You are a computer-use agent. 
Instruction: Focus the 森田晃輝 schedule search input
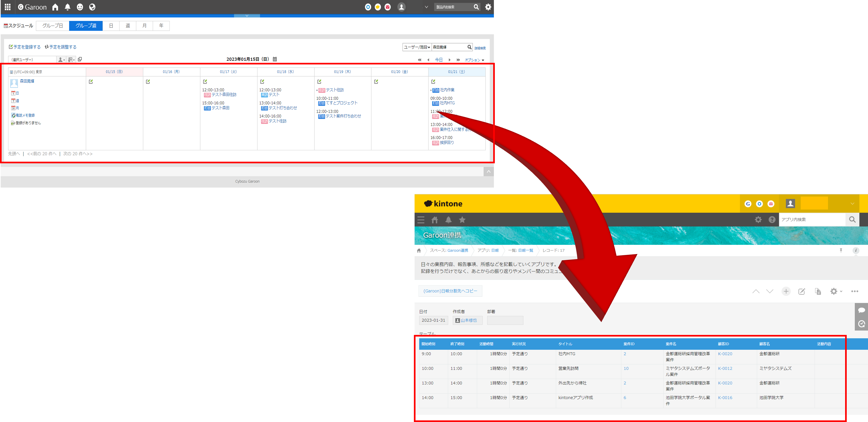449,47
